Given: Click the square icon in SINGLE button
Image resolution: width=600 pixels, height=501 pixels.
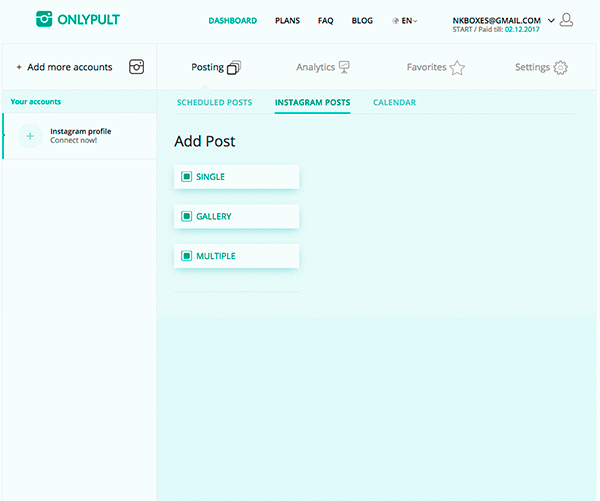Looking at the screenshot, I should pos(186,176).
